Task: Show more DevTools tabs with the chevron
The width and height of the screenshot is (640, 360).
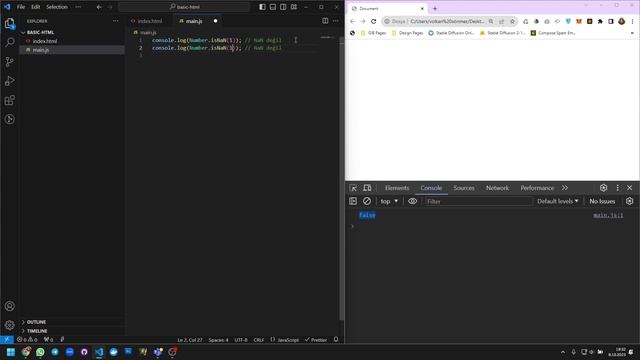Action: click(x=564, y=188)
